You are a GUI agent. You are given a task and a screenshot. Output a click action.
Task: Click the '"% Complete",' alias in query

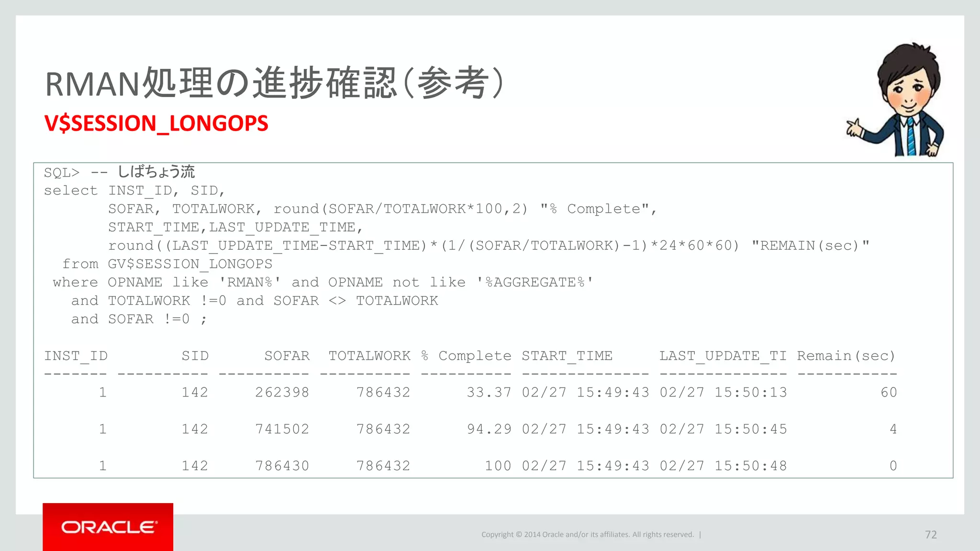[x=599, y=209]
